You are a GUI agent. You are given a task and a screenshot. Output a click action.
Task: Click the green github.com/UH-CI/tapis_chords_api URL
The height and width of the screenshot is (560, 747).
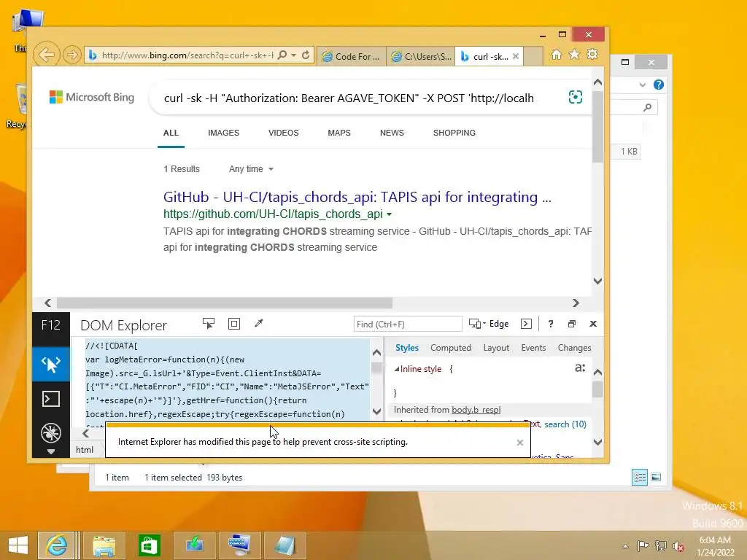[273, 214]
